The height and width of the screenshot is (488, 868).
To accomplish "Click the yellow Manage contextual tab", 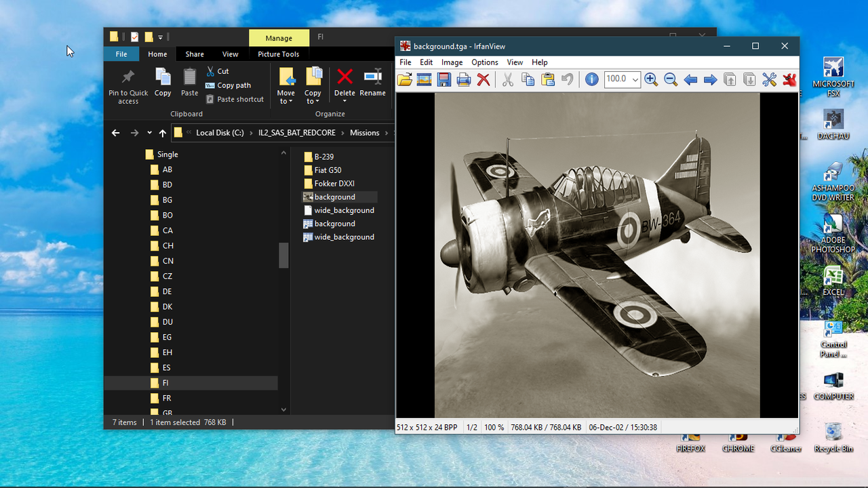I will coord(279,38).
